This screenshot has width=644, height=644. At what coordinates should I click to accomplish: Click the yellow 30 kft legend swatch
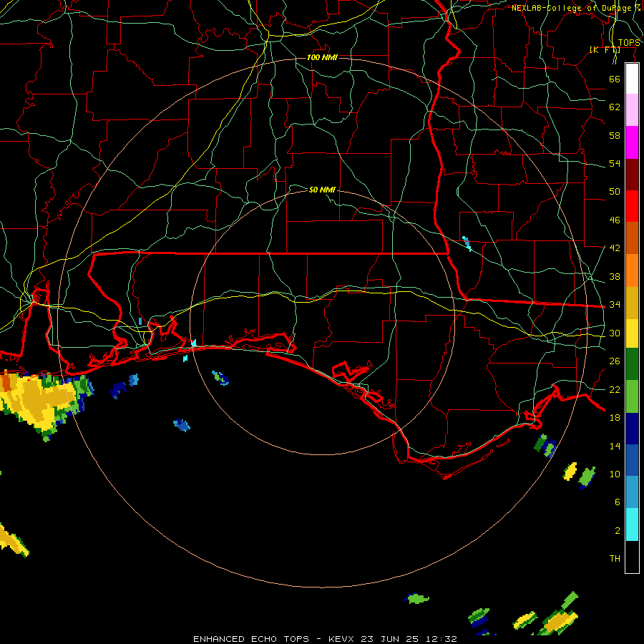tap(632, 333)
